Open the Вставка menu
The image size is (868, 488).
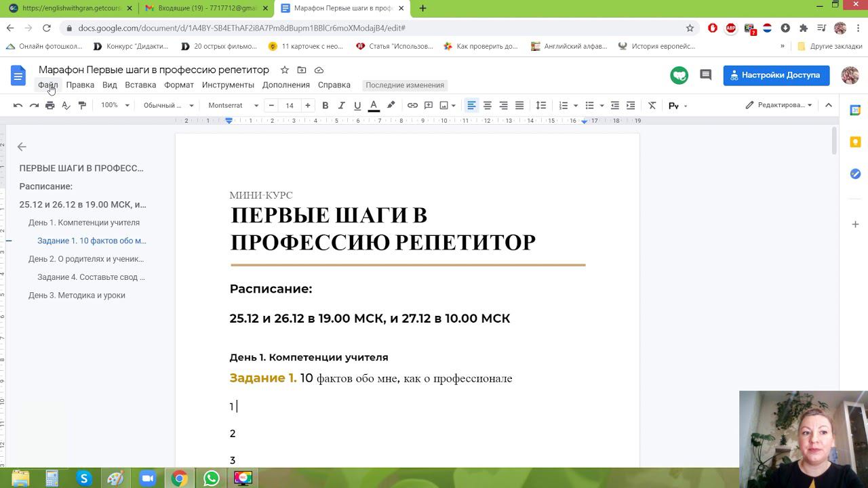pos(140,85)
